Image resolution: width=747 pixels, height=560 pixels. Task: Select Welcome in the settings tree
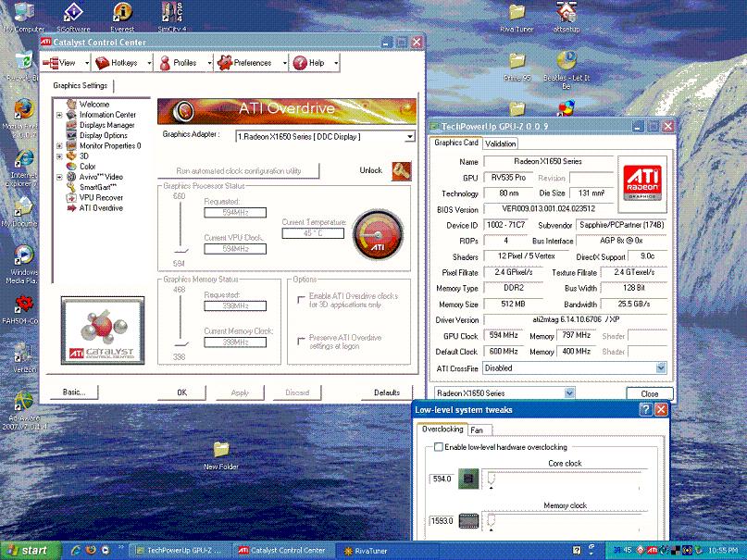coord(93,105)
